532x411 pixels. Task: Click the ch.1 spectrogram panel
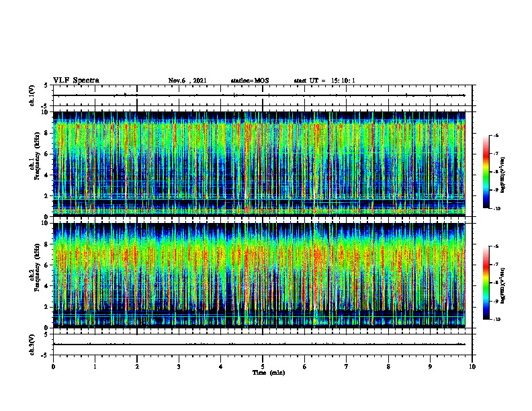pos(259,164)
